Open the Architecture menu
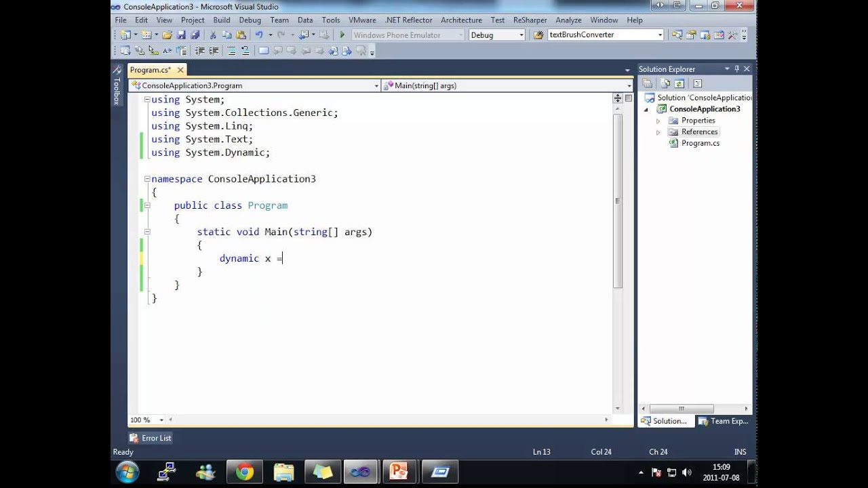Viewport: 868px width, 488px height. pos(461,20)
